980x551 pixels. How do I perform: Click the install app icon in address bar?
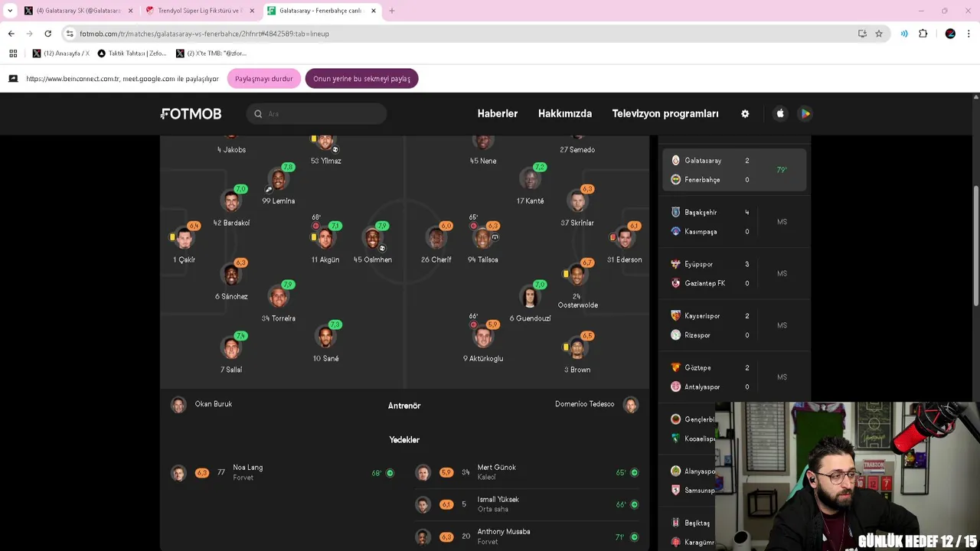[862, 34]
